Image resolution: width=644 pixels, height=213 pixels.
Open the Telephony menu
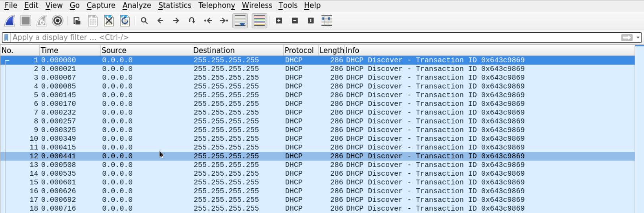(x=216, y=6)
